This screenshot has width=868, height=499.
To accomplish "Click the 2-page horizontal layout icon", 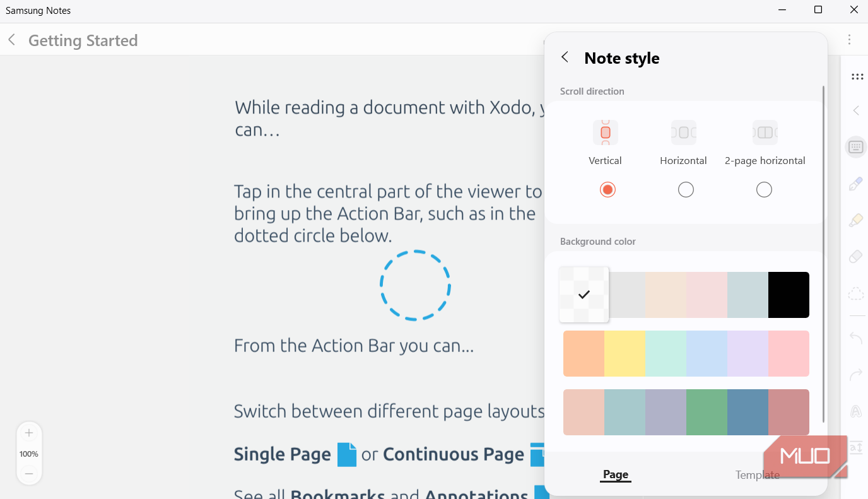I will [x=765, y=132].
